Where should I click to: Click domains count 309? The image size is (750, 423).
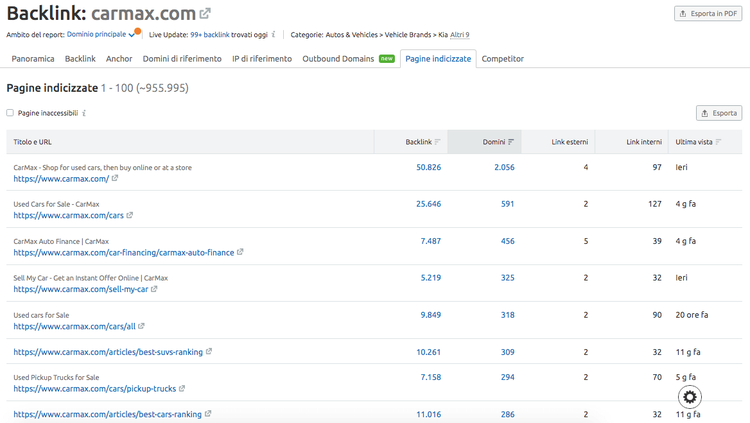pyautogui.click(x=507, y=352)
